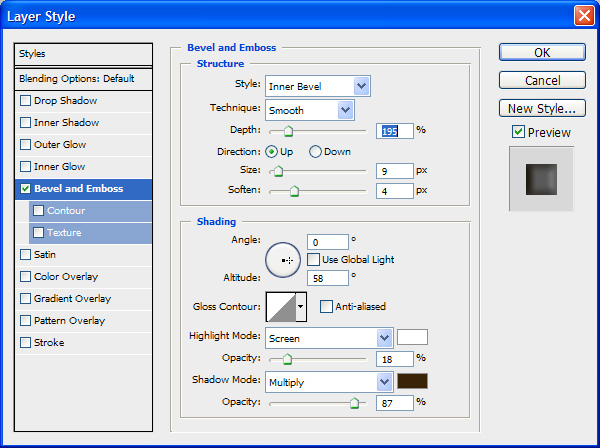Open Gloss Contour picker arrow
This screenshot has width=600, height=448.
pos(301,306)
